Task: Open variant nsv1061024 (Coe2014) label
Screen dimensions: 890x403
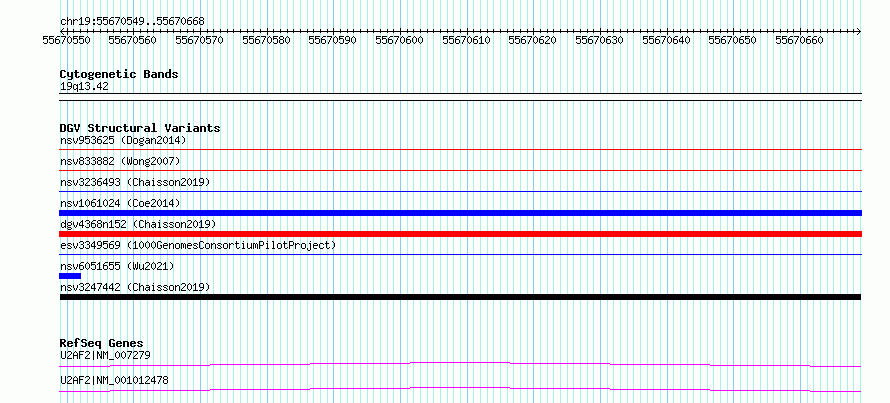Action: click(x=120, y=203)
